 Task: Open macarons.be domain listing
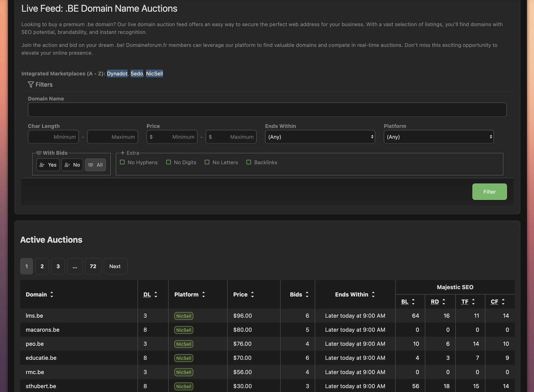click(43, 330)
